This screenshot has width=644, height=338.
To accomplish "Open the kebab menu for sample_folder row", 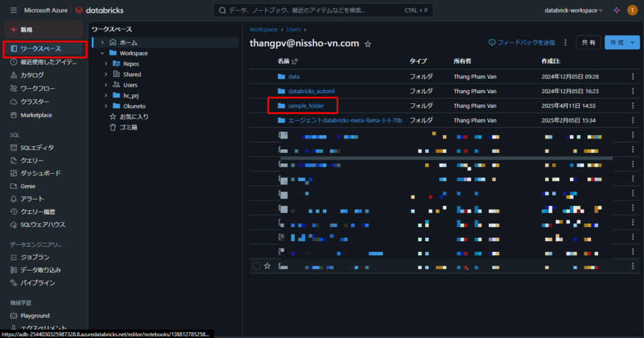I will (x=633, y=106).
